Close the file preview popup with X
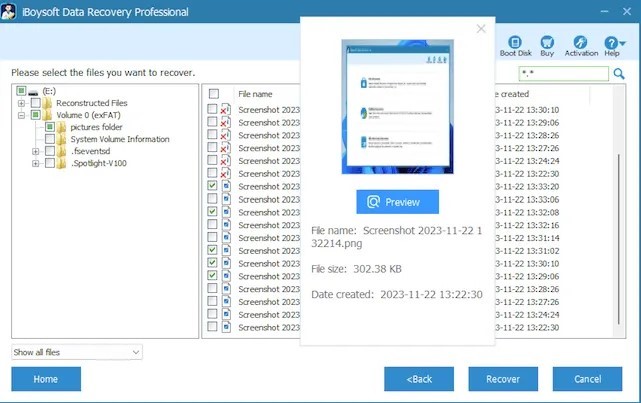Viewport: 641px width, 403px height. click(481, 29)
